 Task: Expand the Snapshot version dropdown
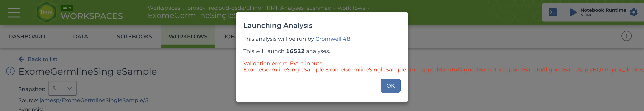pos(62,88)
